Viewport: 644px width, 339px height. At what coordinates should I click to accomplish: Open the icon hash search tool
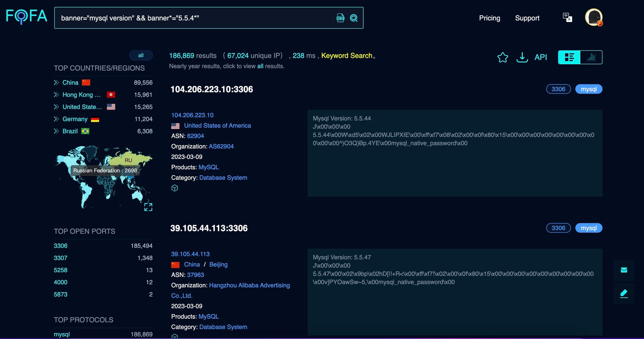(x=340, y=18)
